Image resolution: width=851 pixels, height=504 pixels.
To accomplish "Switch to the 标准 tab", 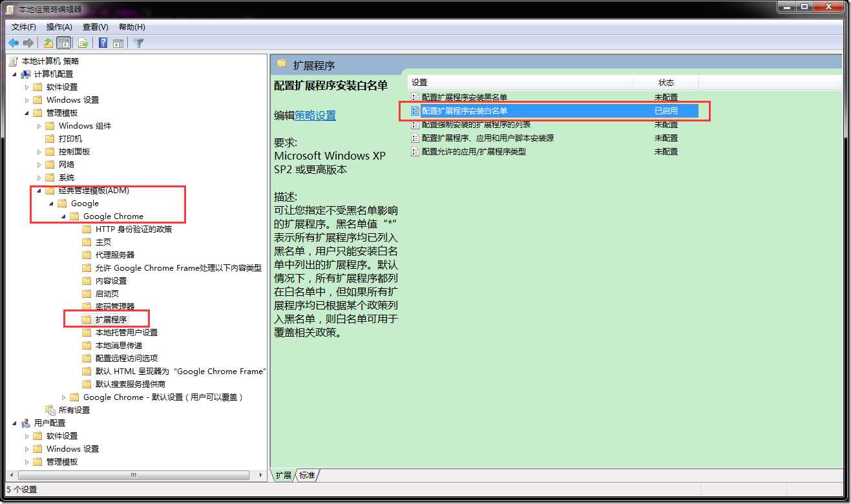I will coord(307,476).
